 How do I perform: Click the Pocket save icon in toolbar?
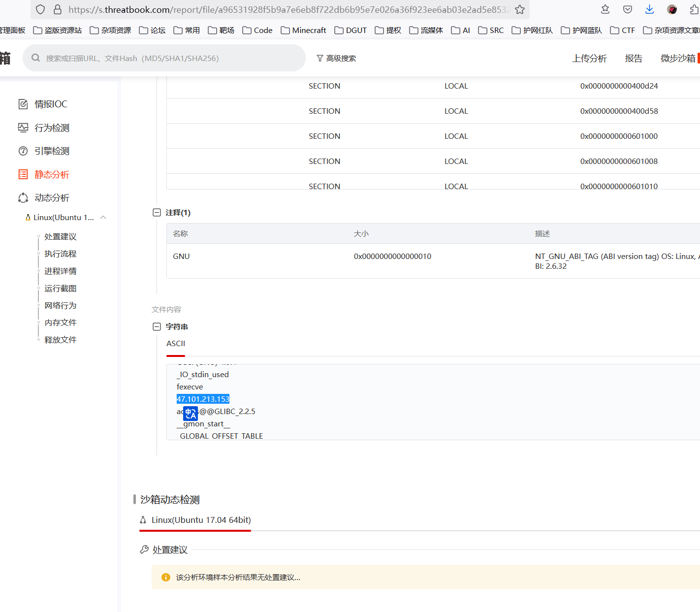[627, 9]
